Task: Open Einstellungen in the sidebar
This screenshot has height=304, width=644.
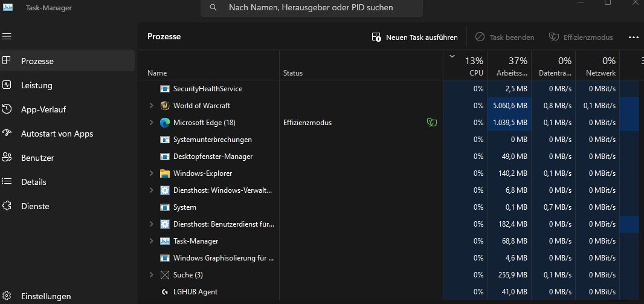Action: [x=67, y=296]
